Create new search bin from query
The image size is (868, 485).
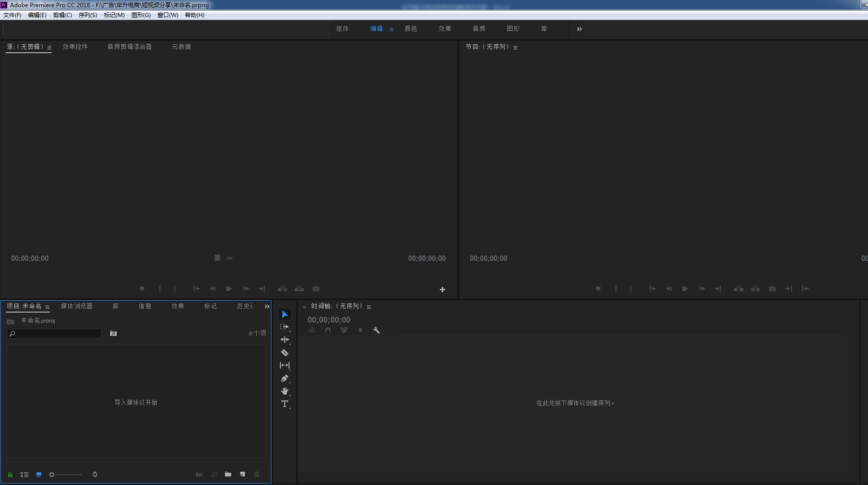pos(113,333)
